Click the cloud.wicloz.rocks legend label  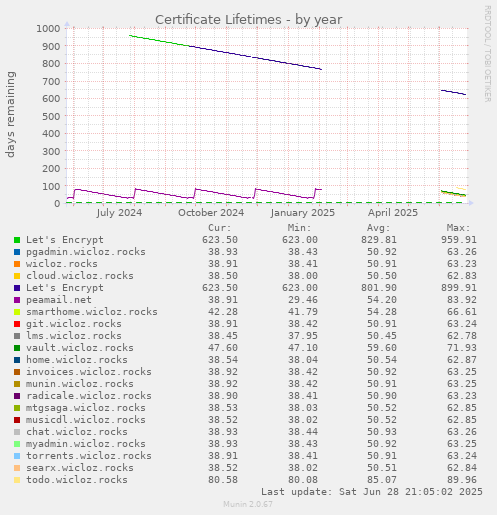click(x=80, y=276)
